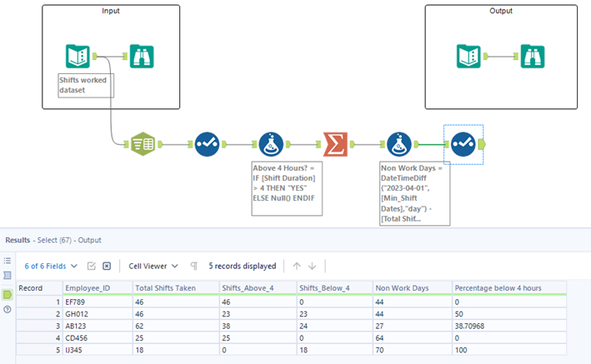Select the Above 4 Hours Formula tool
This screenshot has width=591, height=364.
pyautogui.click(x=271, y=144)
